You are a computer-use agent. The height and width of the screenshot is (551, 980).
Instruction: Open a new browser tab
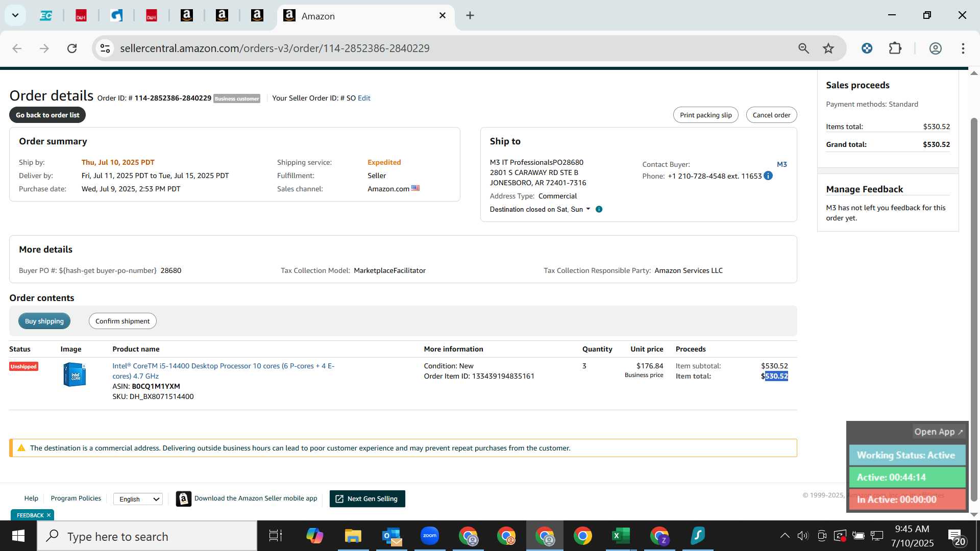[x=470, y=16]
